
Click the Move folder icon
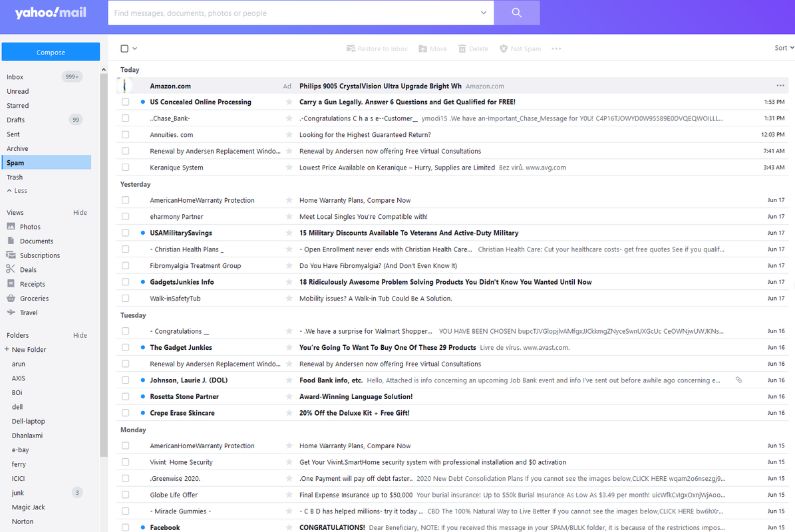click(x=423, y=49)
